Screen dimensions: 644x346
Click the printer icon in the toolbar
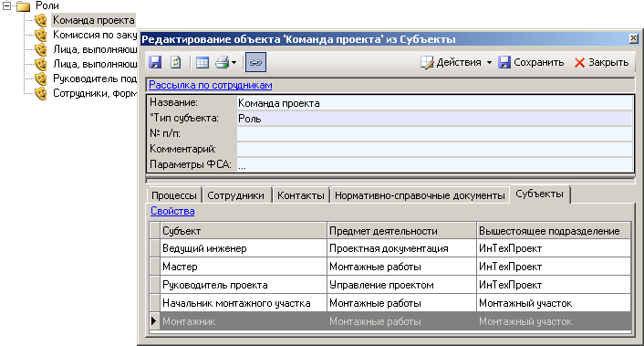click(x=223, y=62)
